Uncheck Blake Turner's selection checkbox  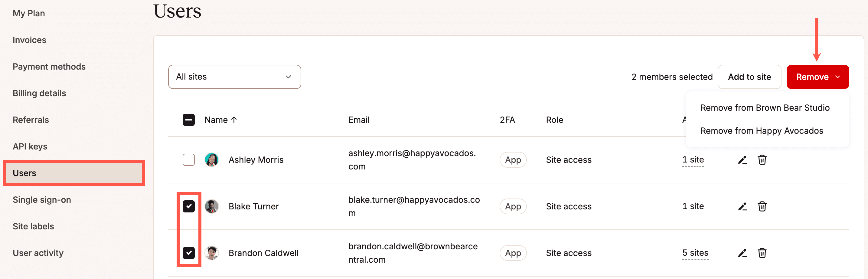click(x=189, y=206)
